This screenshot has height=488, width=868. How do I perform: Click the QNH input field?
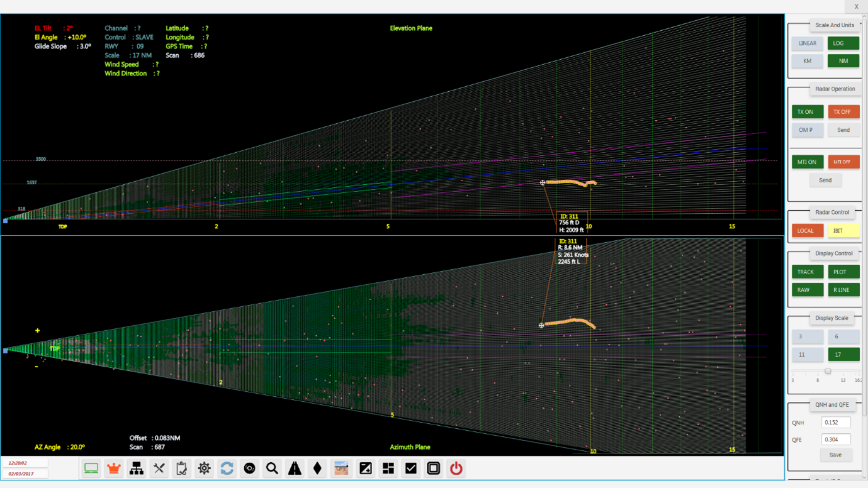point(835,422)
